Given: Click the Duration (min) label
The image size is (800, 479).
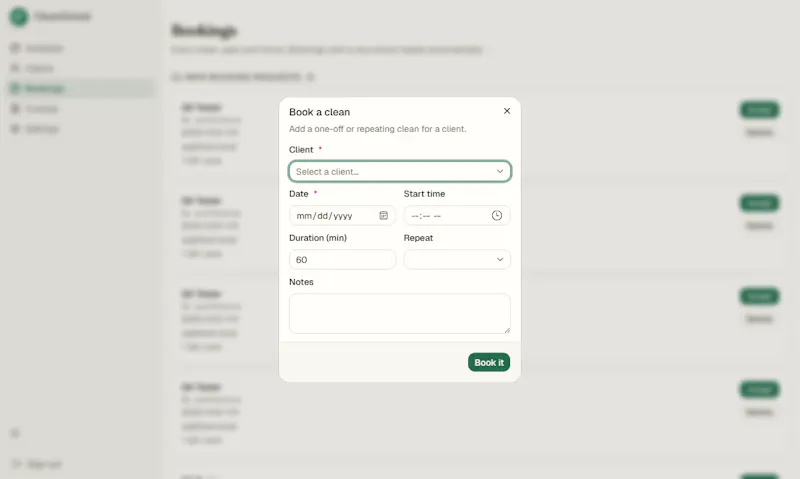Looking at the screenshot, I should [x=318, y=238].
